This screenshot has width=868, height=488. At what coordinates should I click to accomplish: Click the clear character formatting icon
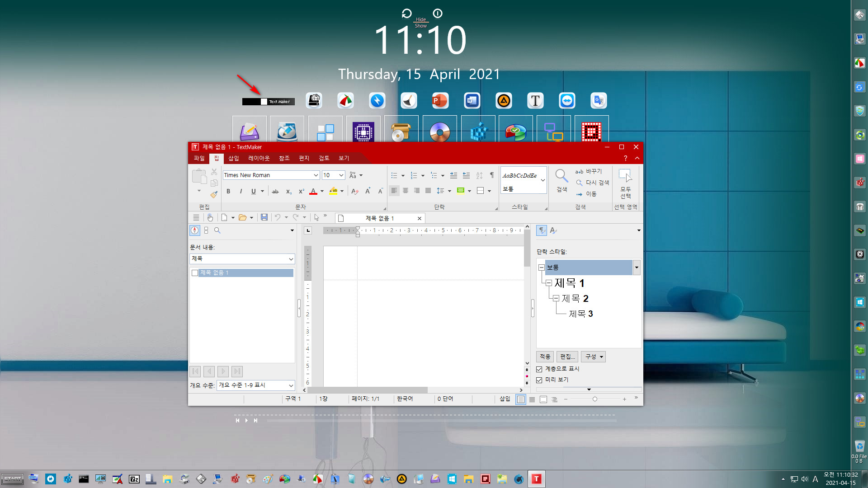click(355, 191)
